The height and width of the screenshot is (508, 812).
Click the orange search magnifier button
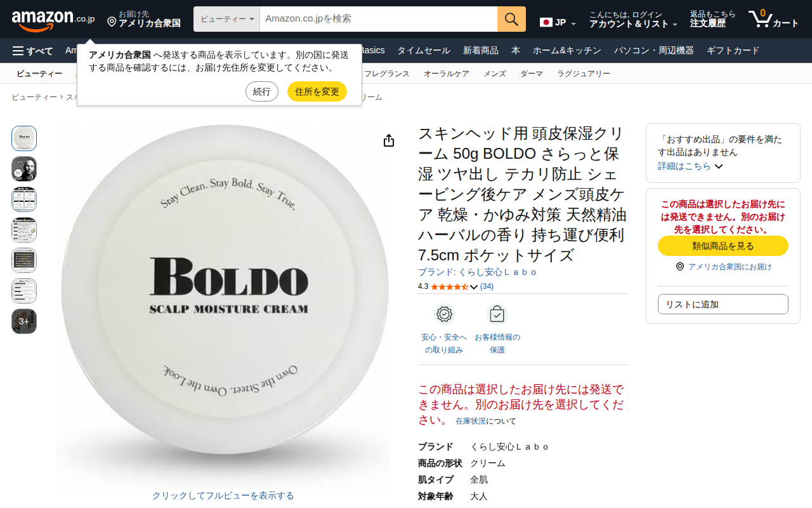click(x=511, y=19)
